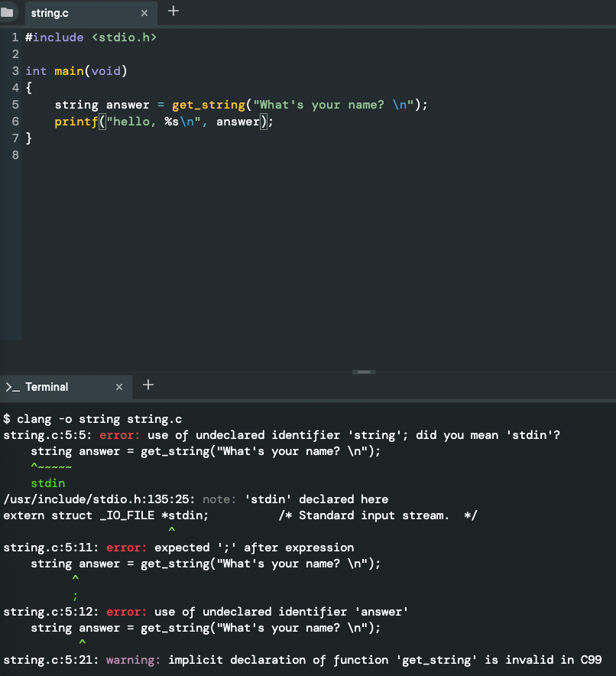This screenshot has width=616, height=676.
Task: Click the 'clang -o string string.c' command
Action: coord(99,419)
